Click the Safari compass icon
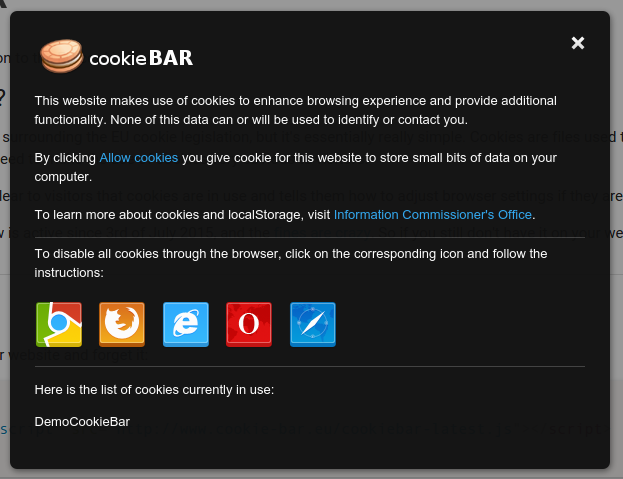The image size is (623, 479). pos(313,324)
